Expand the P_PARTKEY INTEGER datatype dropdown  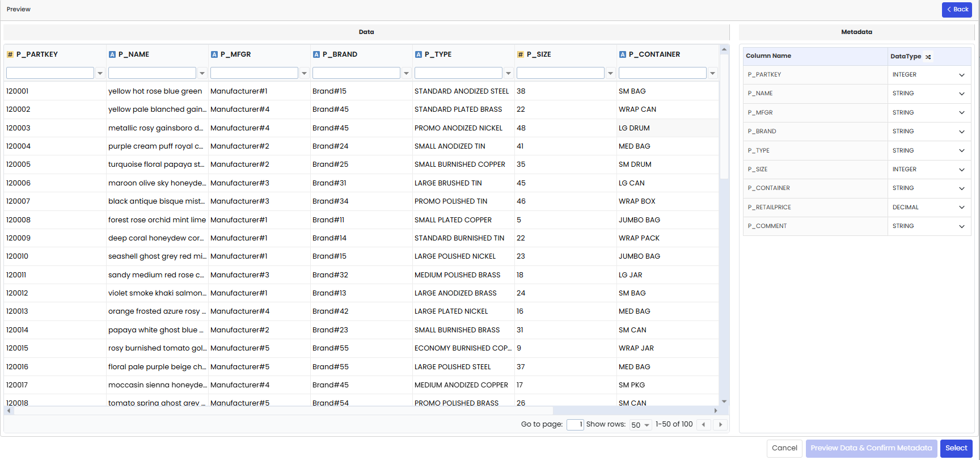[x=962, y=75]
